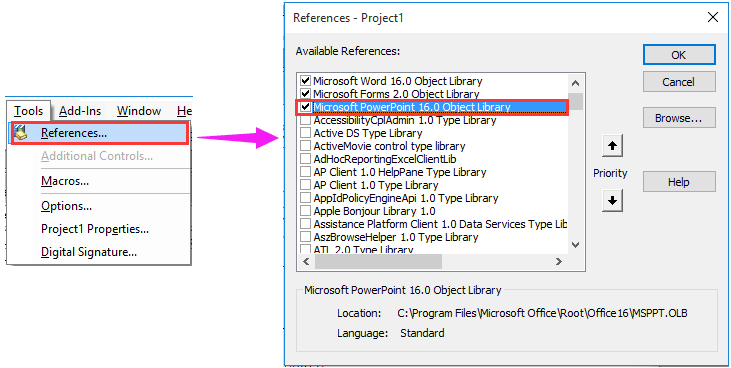
Task: Uncheck Microsoft Word 16.0 Object Library
Action: (x=305, y=81)
